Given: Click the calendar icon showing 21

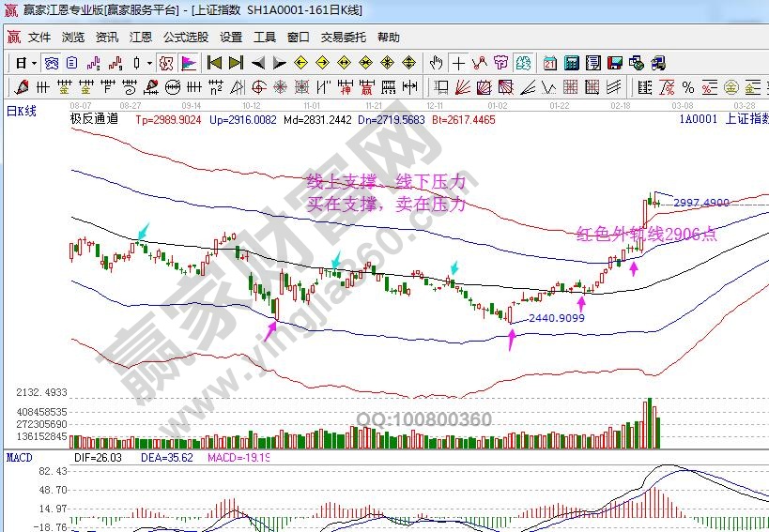Looking at the screenshot, I should click(548, 63).
